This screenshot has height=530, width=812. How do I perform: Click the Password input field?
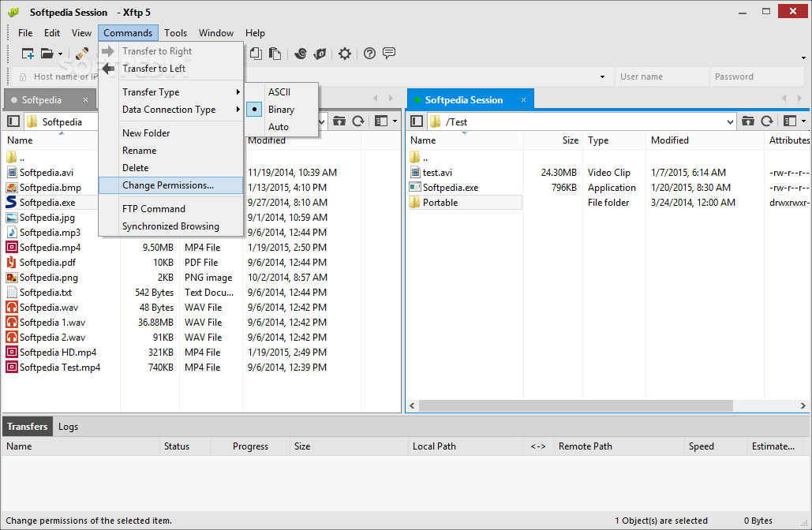coord(755,77)
